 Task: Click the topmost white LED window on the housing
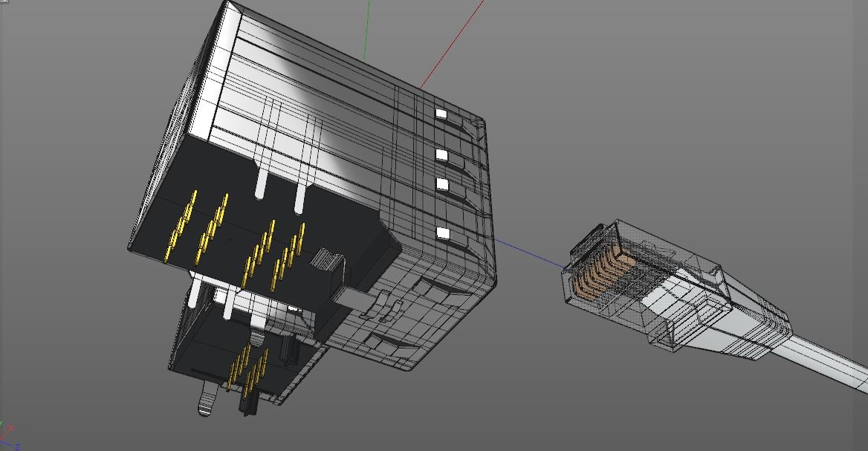pyautogui.click(x=441, y=114)
